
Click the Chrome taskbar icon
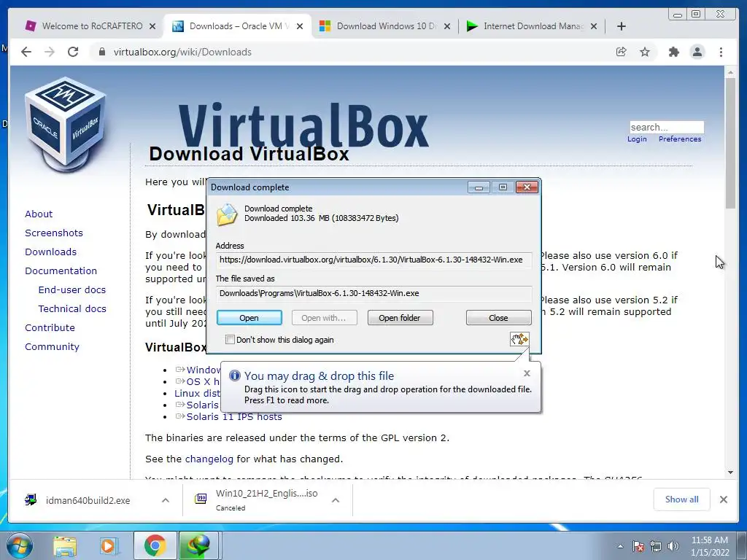point(155,546)
